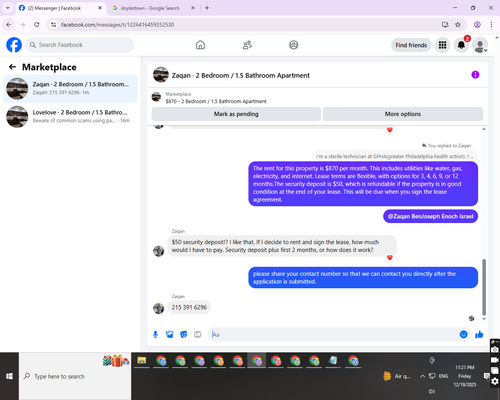Viewport: 500px width, 400px height.
Task: Focus the Search Facebook field
Action: click(80, 45)
